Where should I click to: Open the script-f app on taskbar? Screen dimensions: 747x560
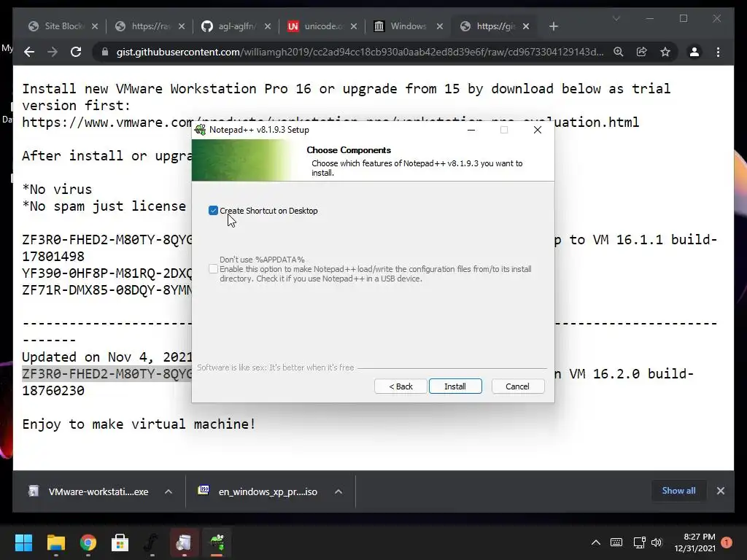pyautogui.click(x=152, y=542)
